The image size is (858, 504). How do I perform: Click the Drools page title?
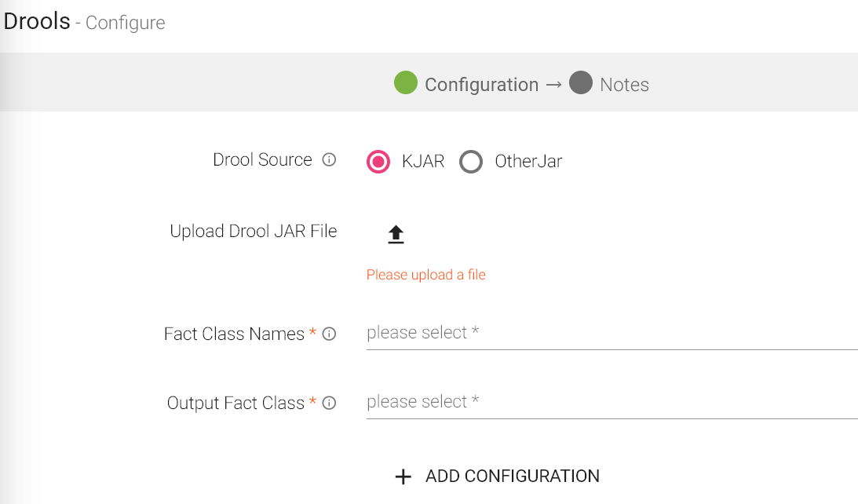click(37, 21)
